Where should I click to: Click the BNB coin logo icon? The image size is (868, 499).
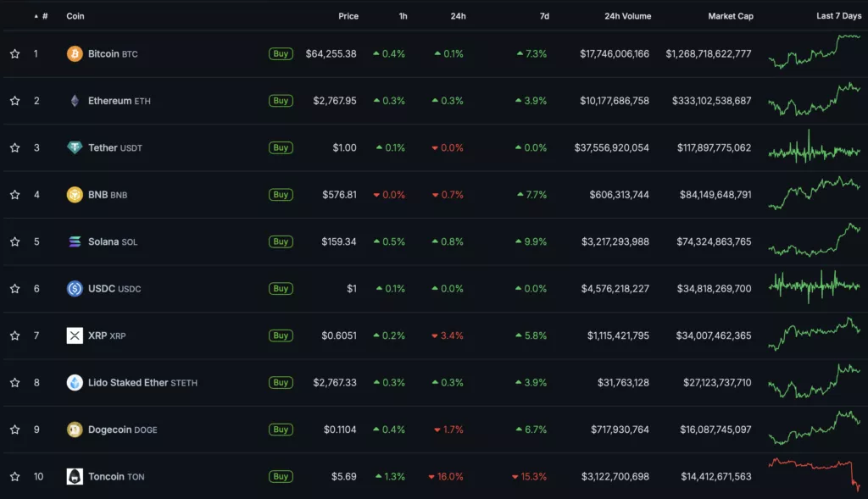point(75,195)
